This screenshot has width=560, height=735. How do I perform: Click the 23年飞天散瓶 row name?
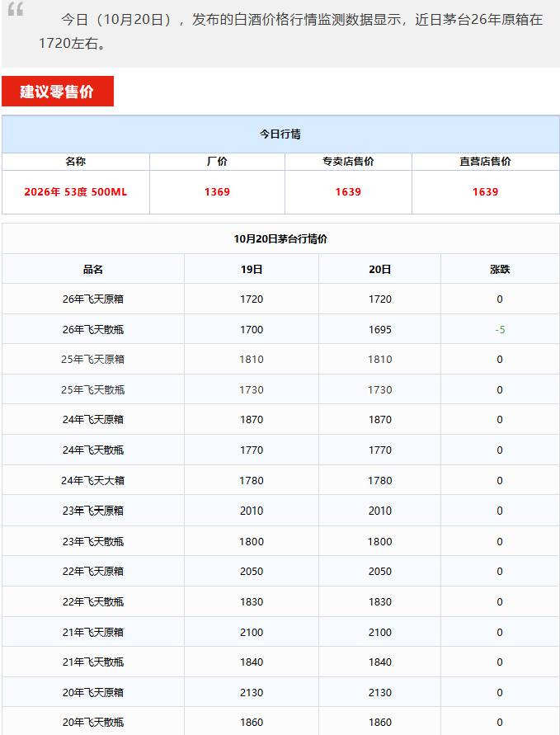pyautogui.click(x=93, y=541)
